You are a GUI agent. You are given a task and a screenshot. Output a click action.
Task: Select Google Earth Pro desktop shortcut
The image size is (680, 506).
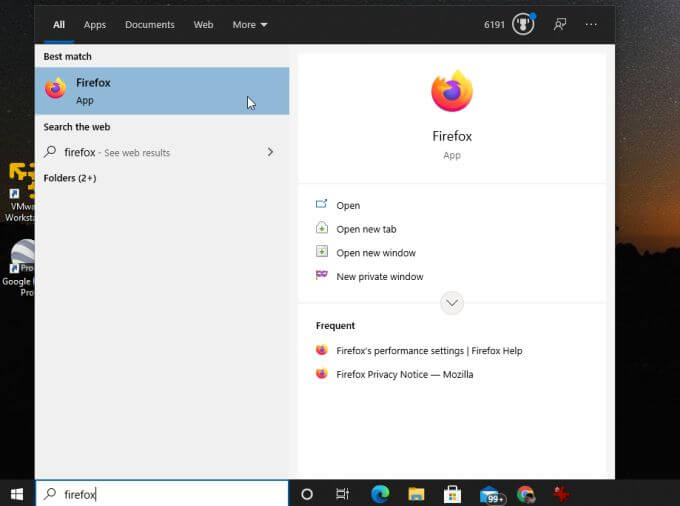(18, 268)
